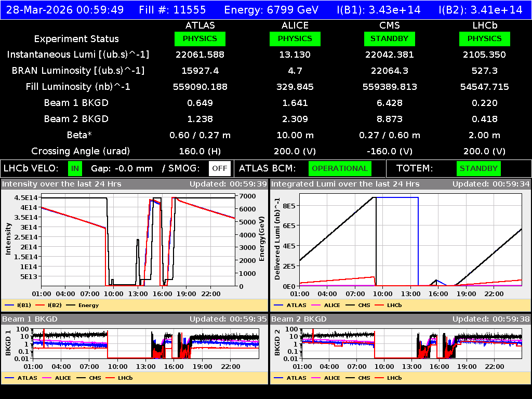Image resolution: width=532 pixels, height=399 pixels.
Task: Toggle the LHCb VELO IN indicator
Action: pos(74,168)
